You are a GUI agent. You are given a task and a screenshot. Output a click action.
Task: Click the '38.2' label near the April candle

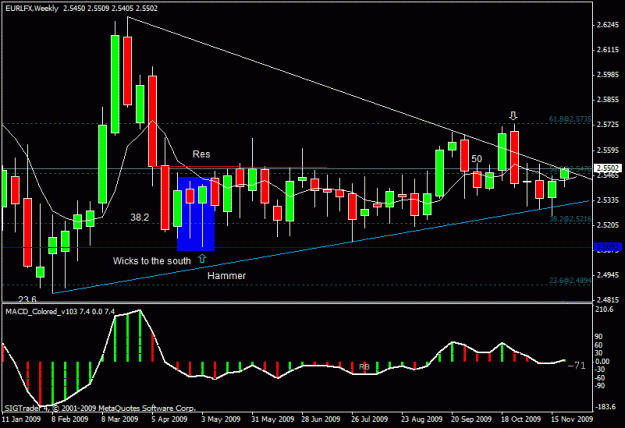[140, 217]
